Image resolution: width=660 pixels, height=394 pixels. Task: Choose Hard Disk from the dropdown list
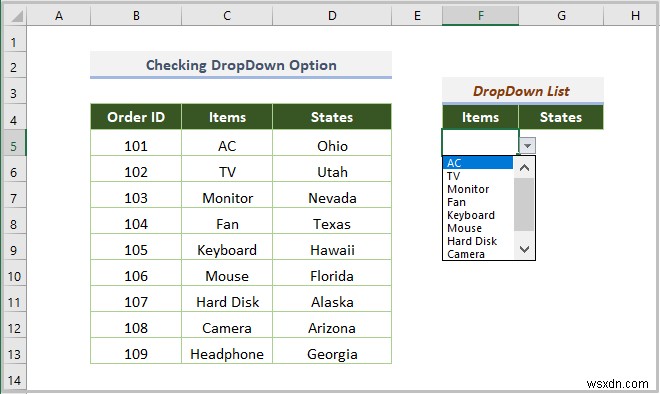pyautogui.click(x=478, y=241)
